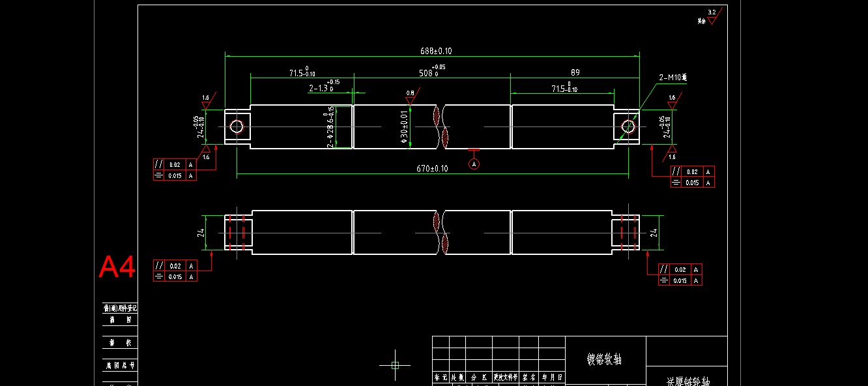Select the circled datum A marker
This screenshot has height=386, width=868.
click(474, 164)
